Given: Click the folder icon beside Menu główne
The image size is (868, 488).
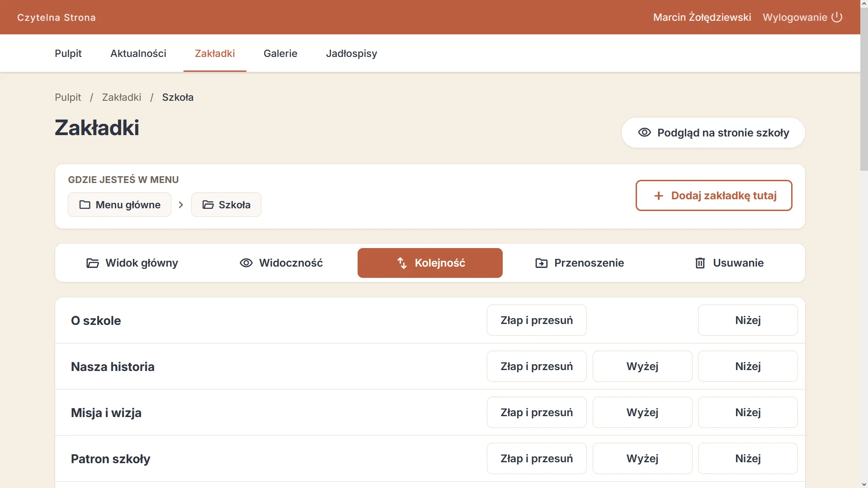Looking at the screenshot, I should pyautogui.click(x=85, y=205).
